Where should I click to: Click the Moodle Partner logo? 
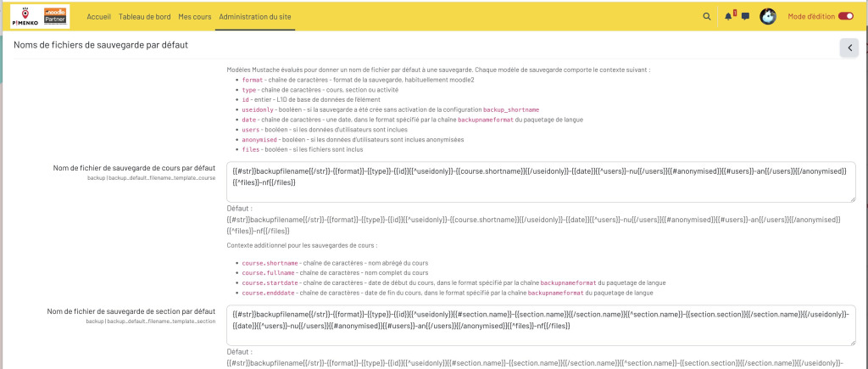(55, 16)
